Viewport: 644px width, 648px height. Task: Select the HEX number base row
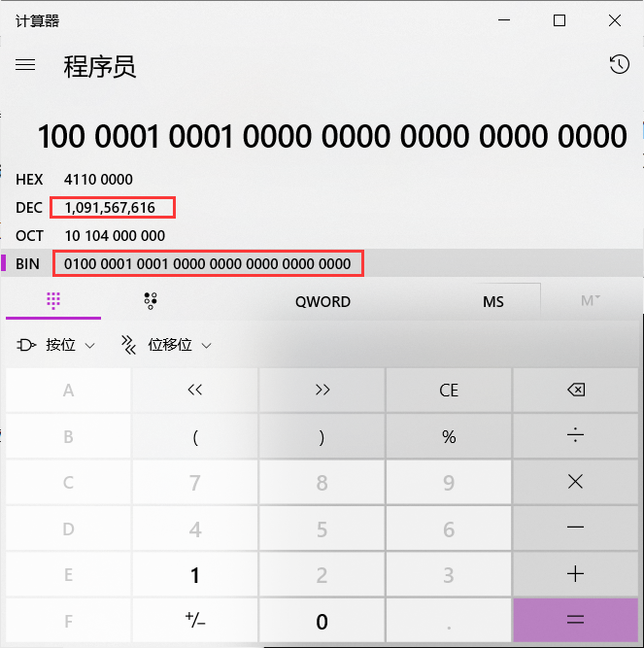point(322,180)
